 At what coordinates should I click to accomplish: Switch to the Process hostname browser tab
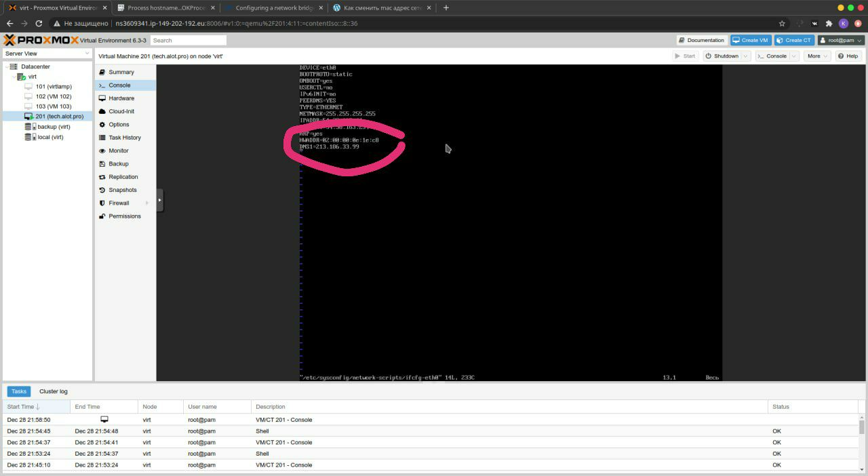click(165, 7)
